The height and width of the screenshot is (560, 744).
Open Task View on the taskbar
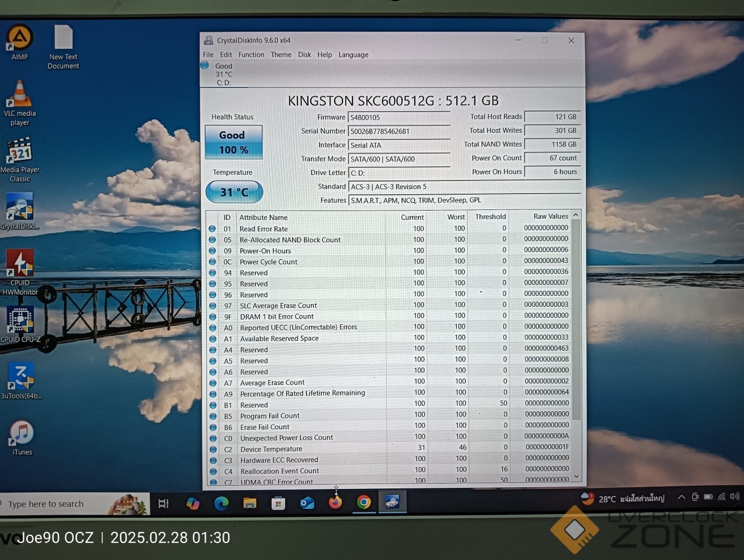164,503
